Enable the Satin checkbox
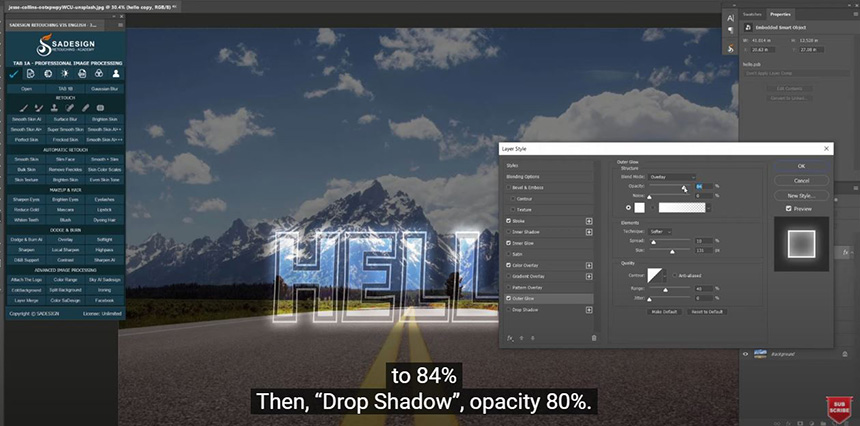860x426 pixels. point(509,254)
